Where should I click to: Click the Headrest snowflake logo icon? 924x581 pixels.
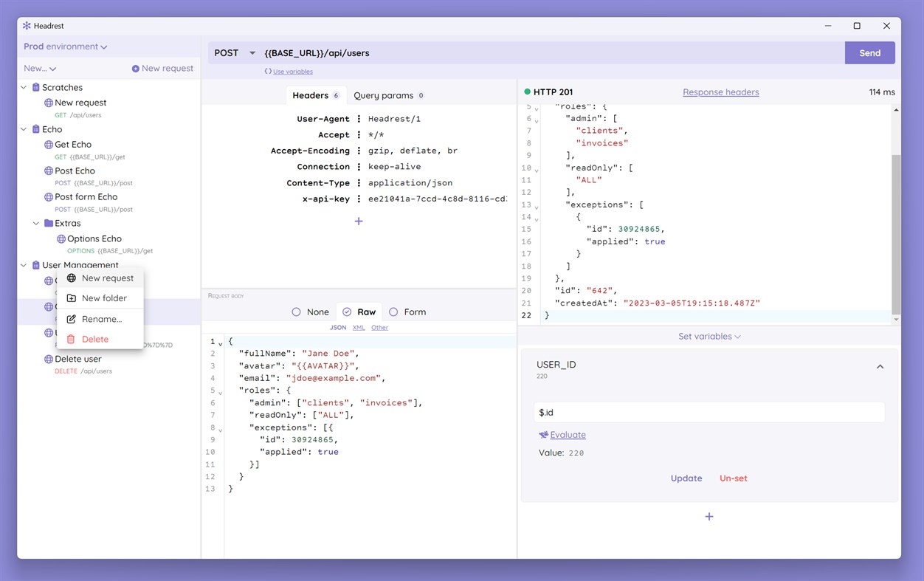point(27,26)
